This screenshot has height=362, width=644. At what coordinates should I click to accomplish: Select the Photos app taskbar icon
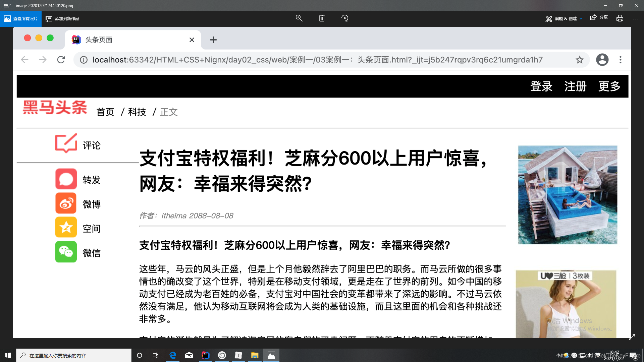tap(271, 355)
